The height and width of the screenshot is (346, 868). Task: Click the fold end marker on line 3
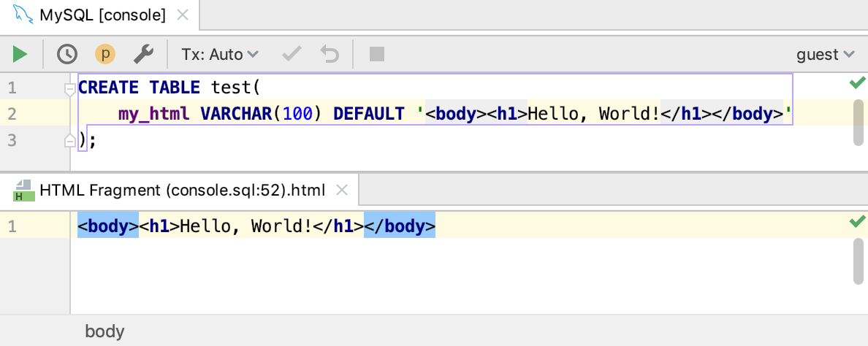click(70, 139)
